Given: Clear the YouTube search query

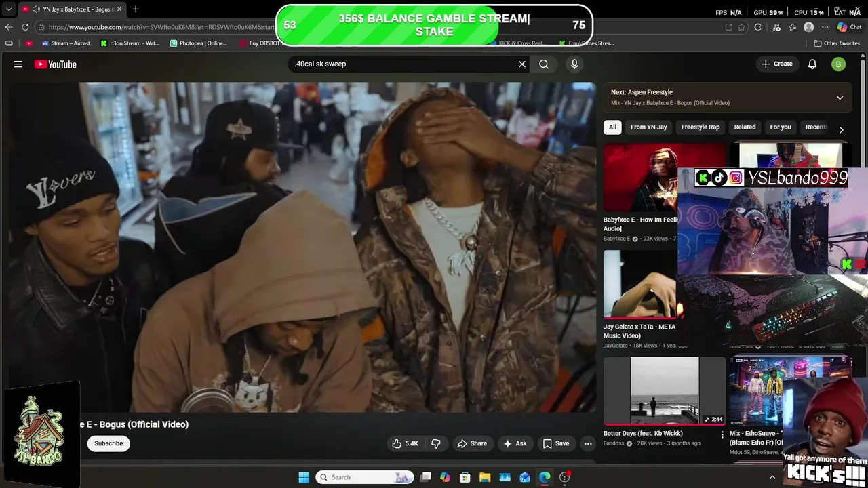Looking at the screenshot, I should point(522,64).
